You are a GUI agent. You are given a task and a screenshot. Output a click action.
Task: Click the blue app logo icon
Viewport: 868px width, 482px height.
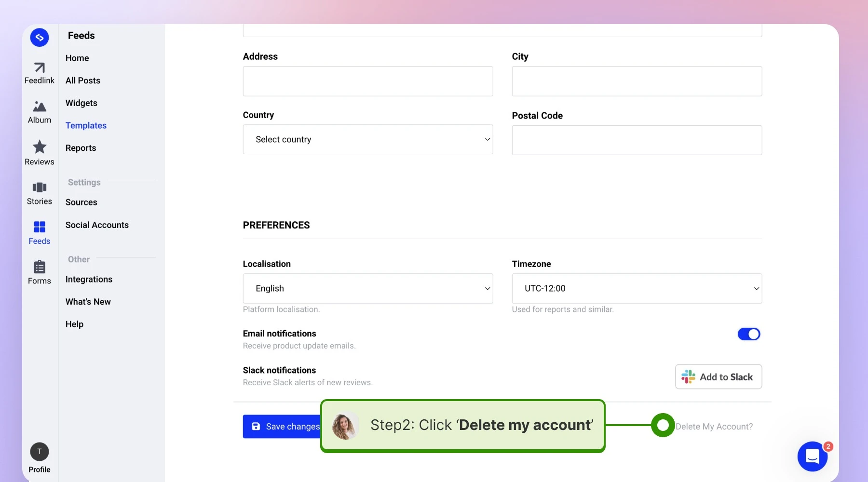coord(40,37)
